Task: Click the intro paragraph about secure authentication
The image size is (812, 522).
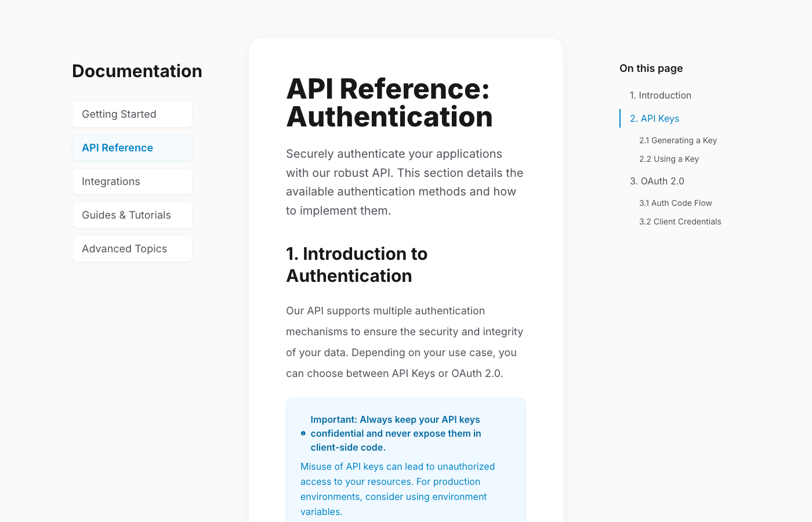Action: [404, 182]
